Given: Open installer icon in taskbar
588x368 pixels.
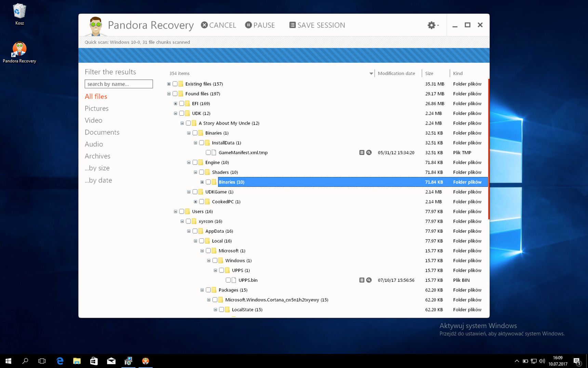Looking at the screenshot, I should 128,361.
